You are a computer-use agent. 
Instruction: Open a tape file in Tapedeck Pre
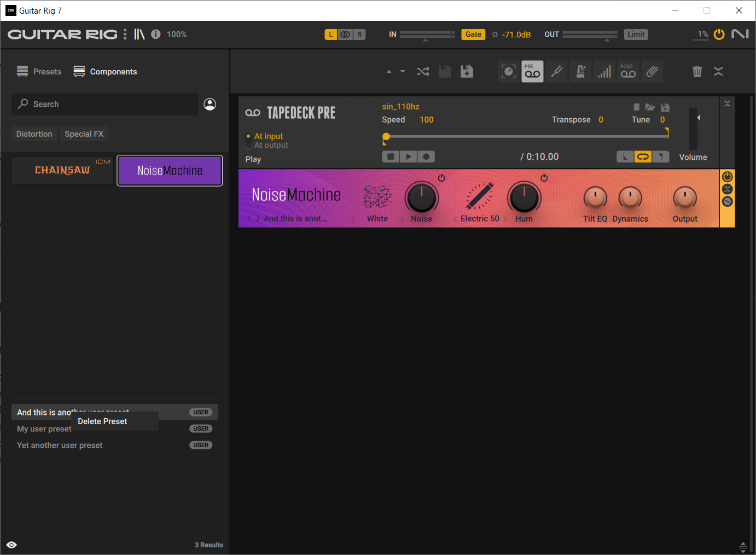point(650,107)
